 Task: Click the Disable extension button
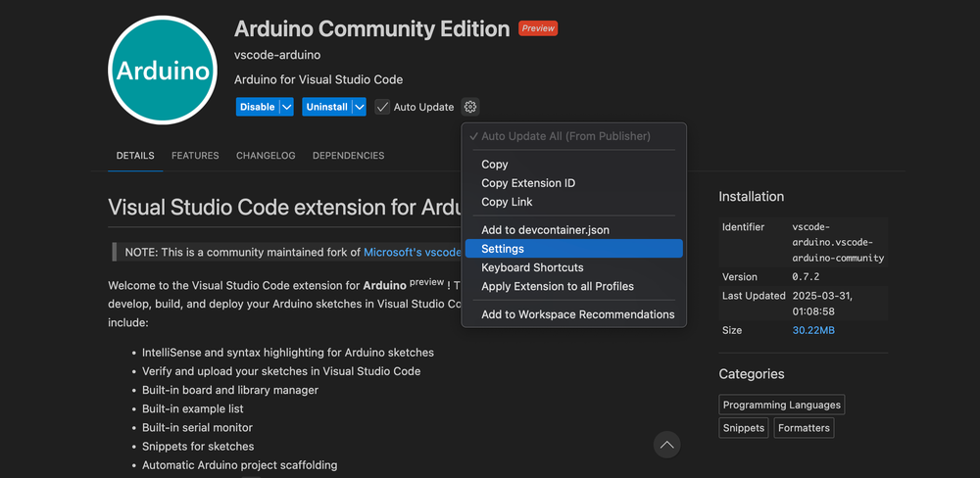(257, 107)
